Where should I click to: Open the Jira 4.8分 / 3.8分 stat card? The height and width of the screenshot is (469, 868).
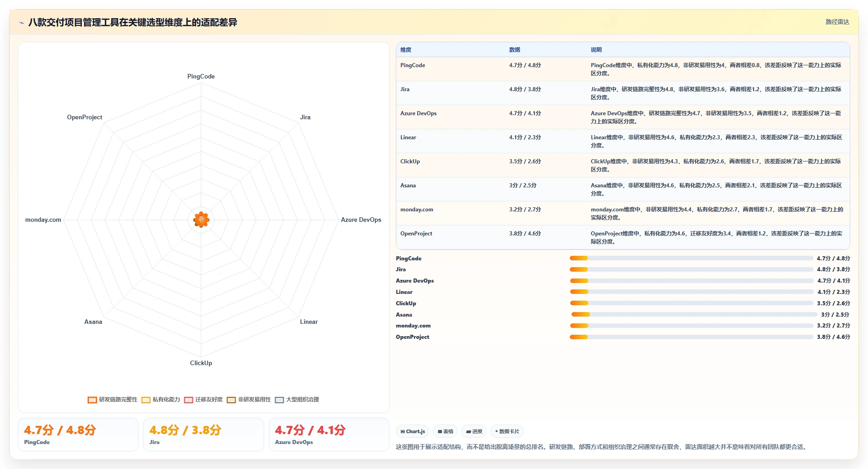coord(203,435)
